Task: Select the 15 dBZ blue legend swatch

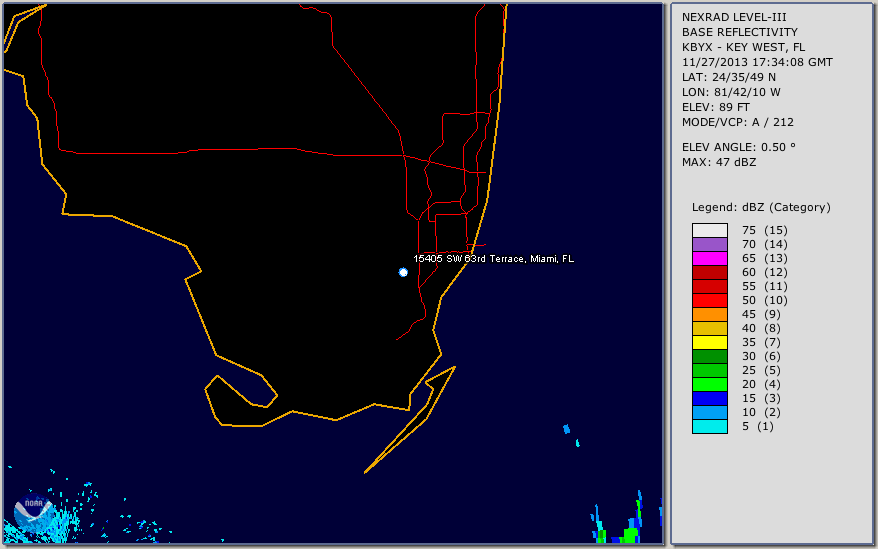Action: click(709, 398)
